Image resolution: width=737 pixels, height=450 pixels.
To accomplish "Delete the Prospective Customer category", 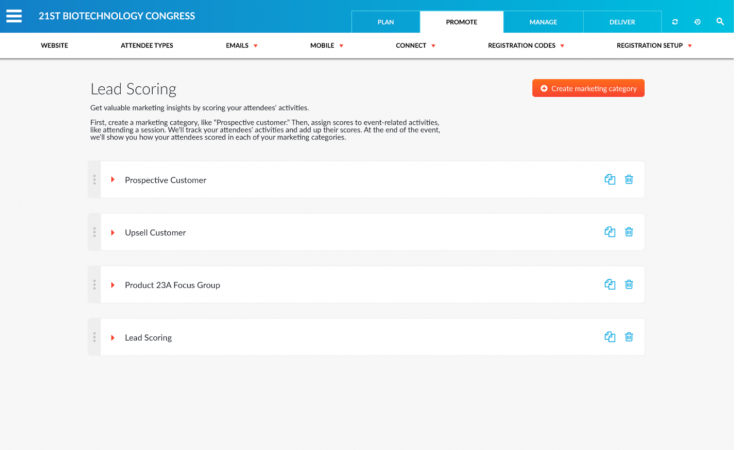I will [629, 180].
